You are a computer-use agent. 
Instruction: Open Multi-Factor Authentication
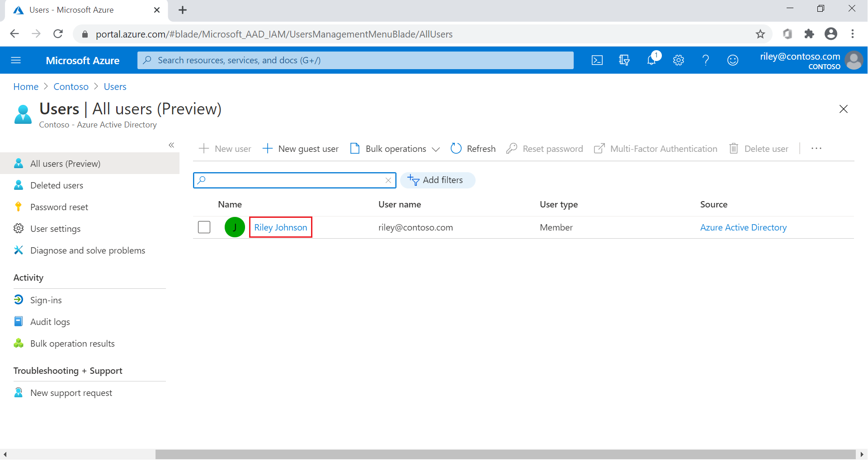[656, 149]
